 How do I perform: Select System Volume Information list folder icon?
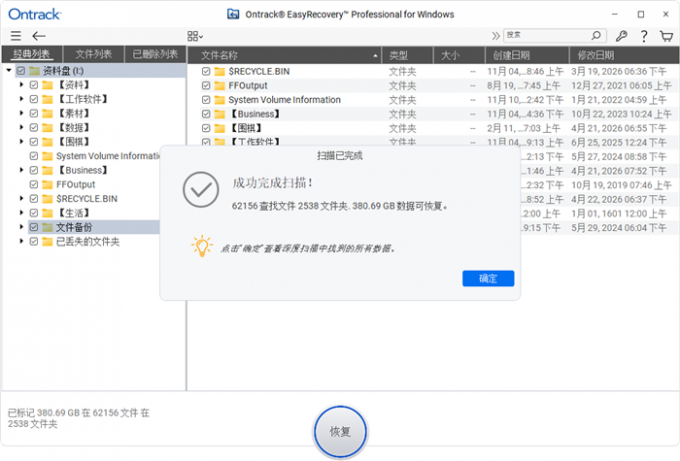tap(220, 100)
